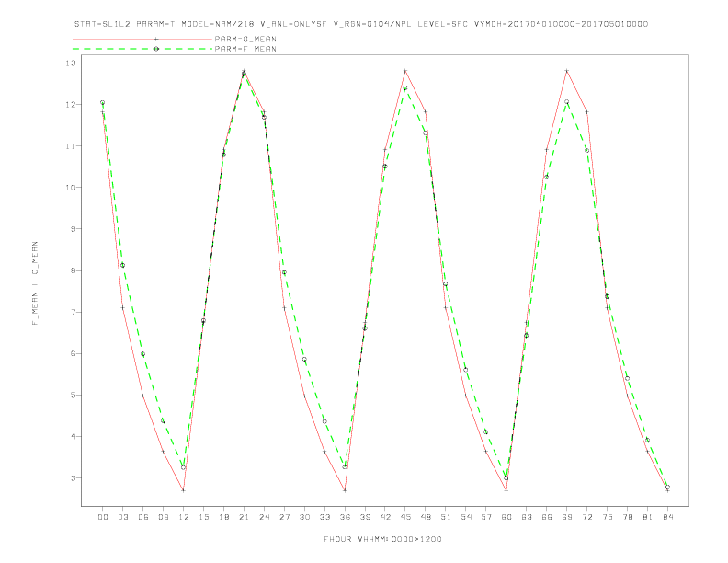
Task: Select x-axis tick label 51
Action: [446, 517]
